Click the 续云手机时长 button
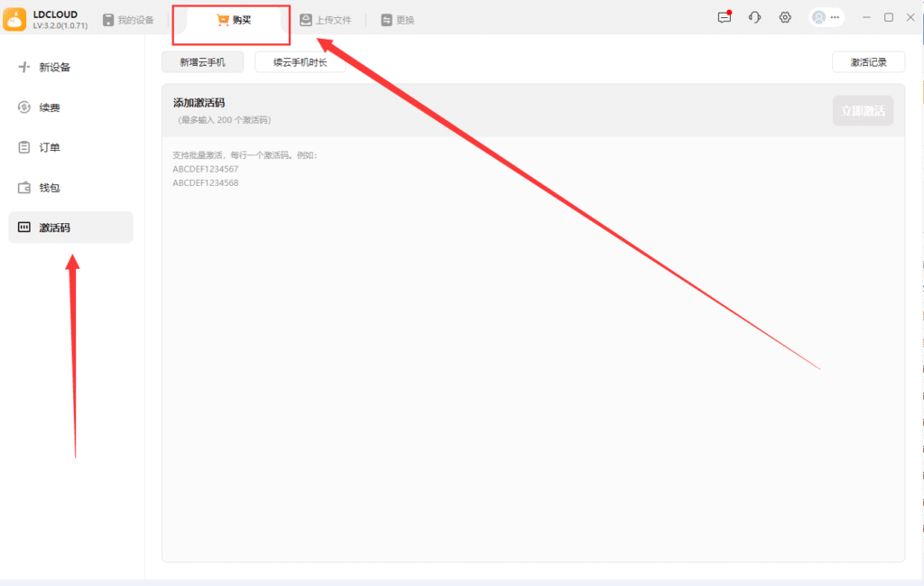This screenshot has width=924, height=586. [300, 62]
